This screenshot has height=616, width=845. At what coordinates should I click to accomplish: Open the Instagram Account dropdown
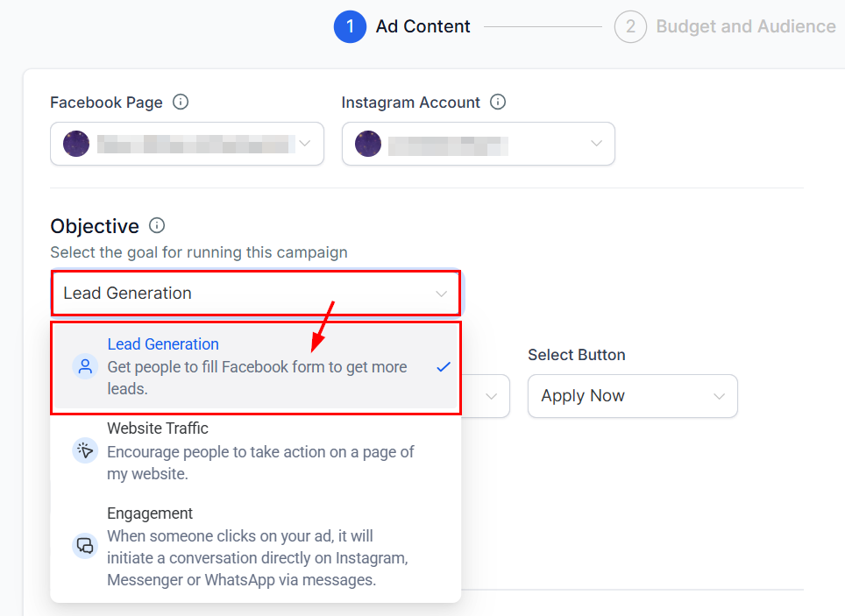479,144
